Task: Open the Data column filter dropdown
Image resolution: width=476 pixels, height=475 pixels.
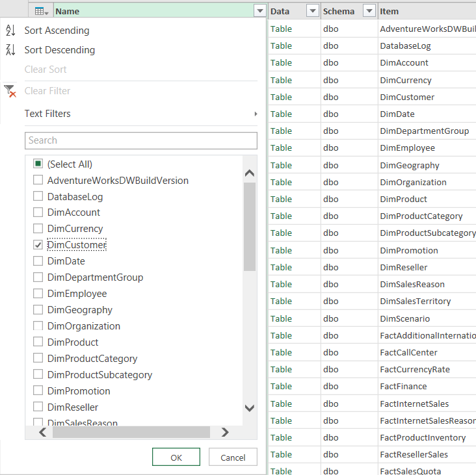Action: [313, 11]
